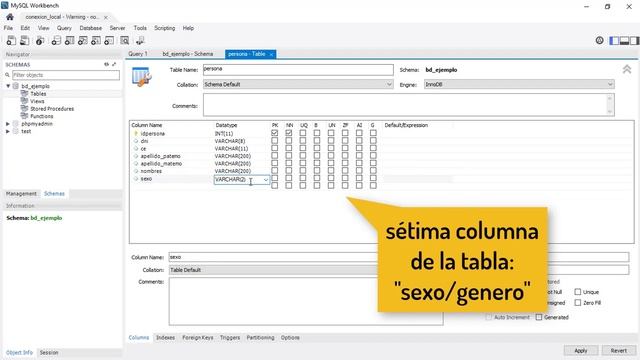
Task: Check NN for ce column
Action: (x=289, y=148)
